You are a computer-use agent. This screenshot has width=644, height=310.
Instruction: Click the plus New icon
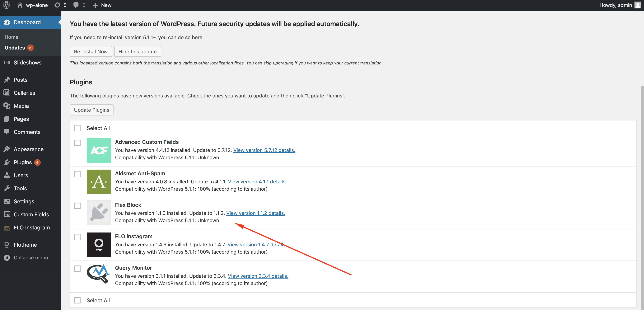click(x=95, y=5)
